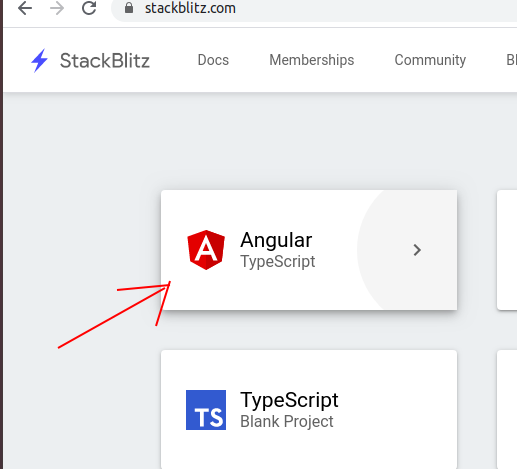Go back with the browser back arrow

pos(25,8)
